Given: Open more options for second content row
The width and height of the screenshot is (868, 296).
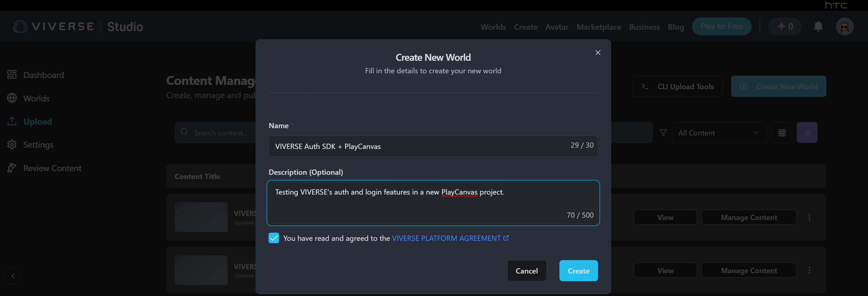Looking at the screenshot, I should [x=809, y=271].
